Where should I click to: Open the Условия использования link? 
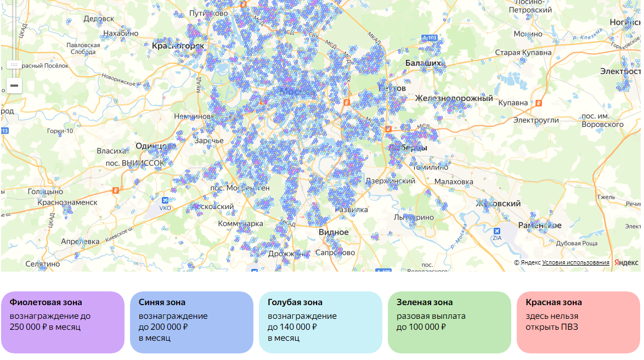[575, 263]
